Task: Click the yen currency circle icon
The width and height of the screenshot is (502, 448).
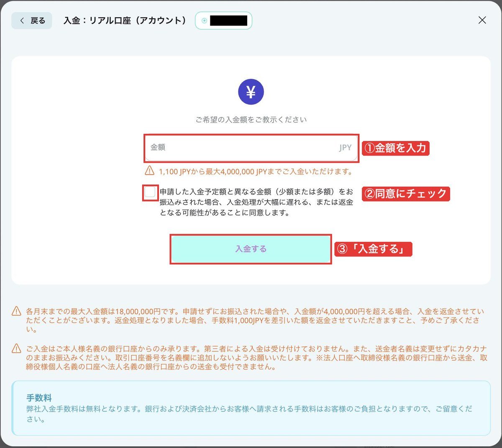Action: coord(251,92)
